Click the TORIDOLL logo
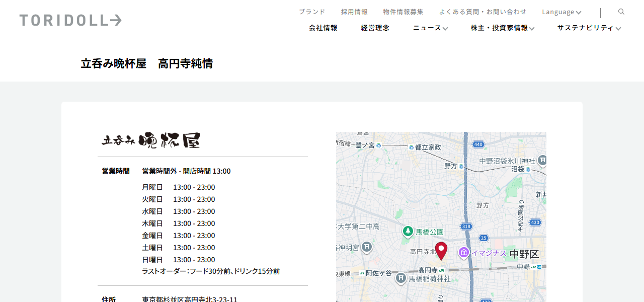The height and width of the screenshot is (302, 644). click(x=70, y=20)
